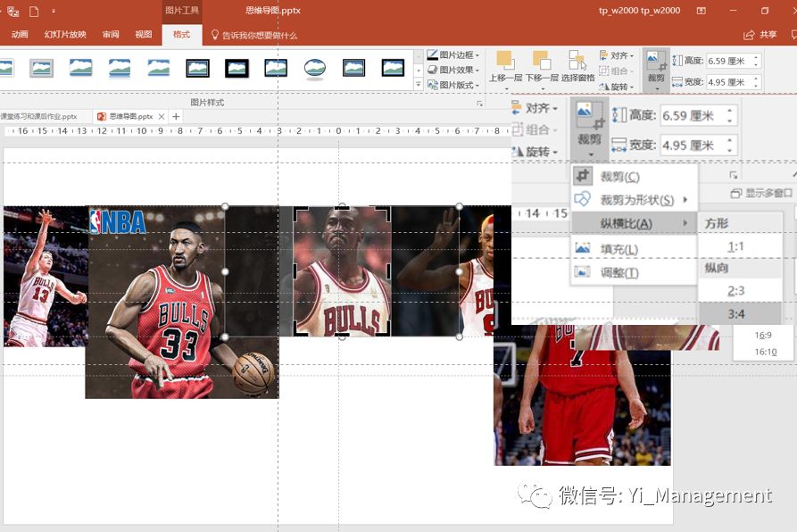This screenshot has height=532, width=797.
Task: Select the 纵横比(A) aspect ratio entry
Action: click(634, 223)
